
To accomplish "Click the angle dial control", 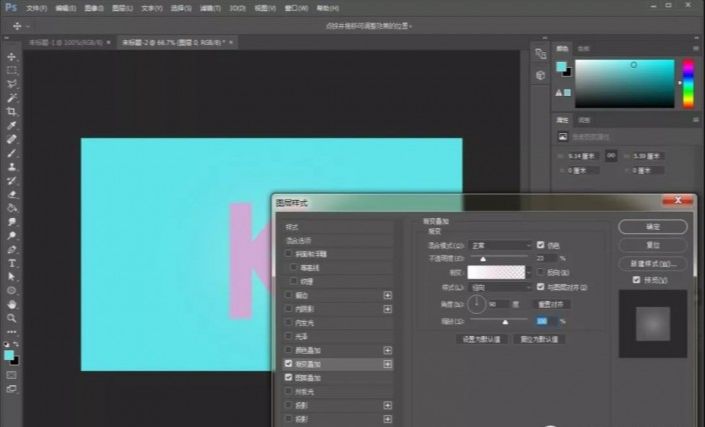I will 477,304.
